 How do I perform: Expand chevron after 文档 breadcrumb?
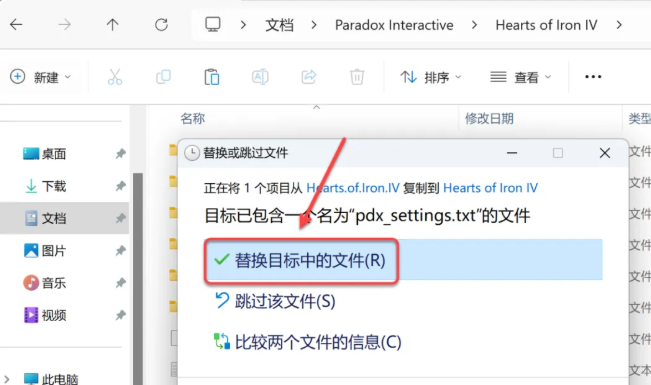pyautogui.click(x=314, y=25)
